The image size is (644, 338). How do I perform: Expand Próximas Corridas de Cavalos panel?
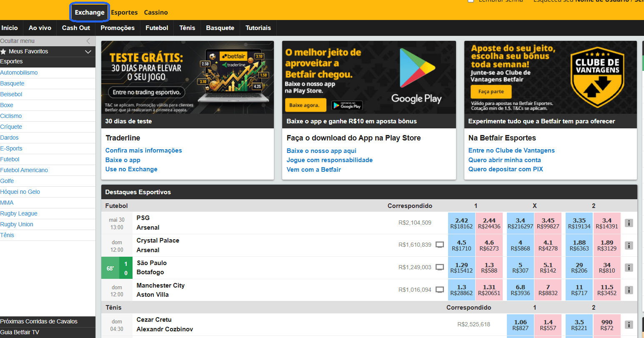(48, 322)
